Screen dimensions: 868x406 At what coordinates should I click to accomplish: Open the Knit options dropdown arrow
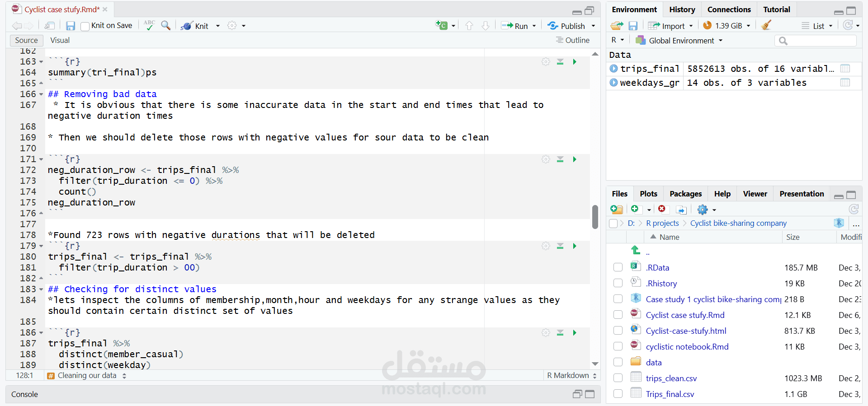click(x=218, y=26)
